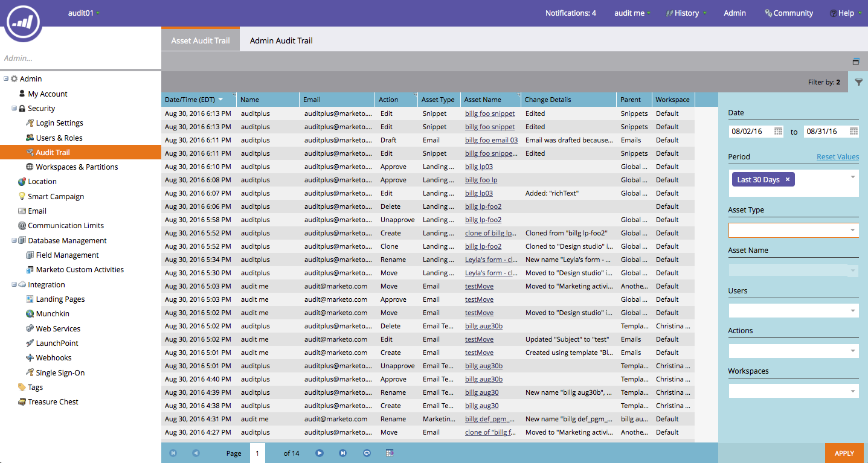Switch to the Admin Audit Trail tab
This screenshot has width=868, height=463.
(x=281, y=40)
